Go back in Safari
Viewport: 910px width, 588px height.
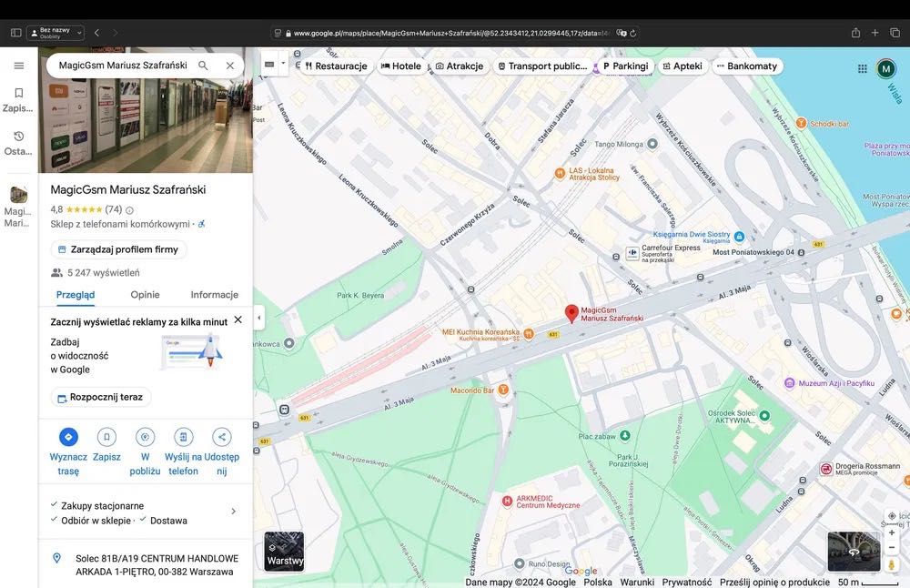tap(97, 33)
